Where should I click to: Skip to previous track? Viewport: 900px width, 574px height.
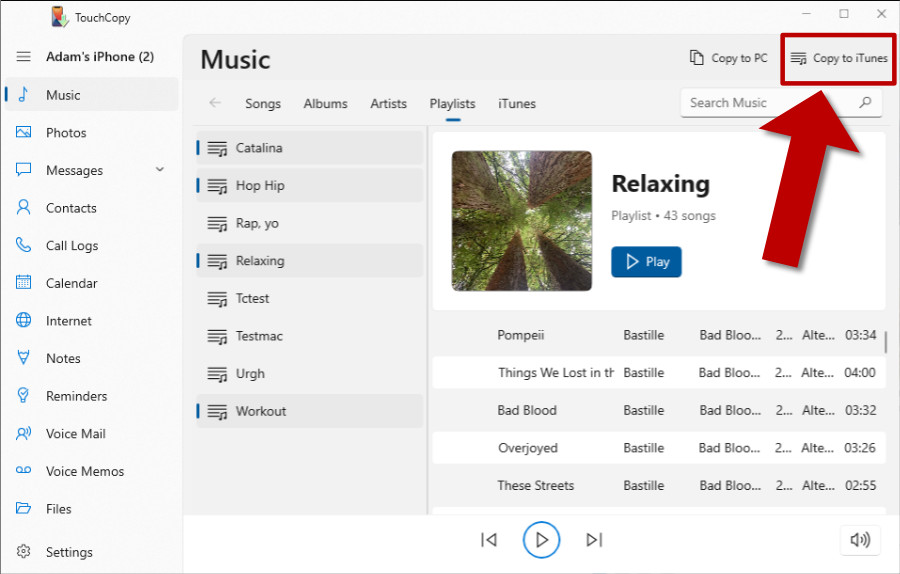(489, 540)
